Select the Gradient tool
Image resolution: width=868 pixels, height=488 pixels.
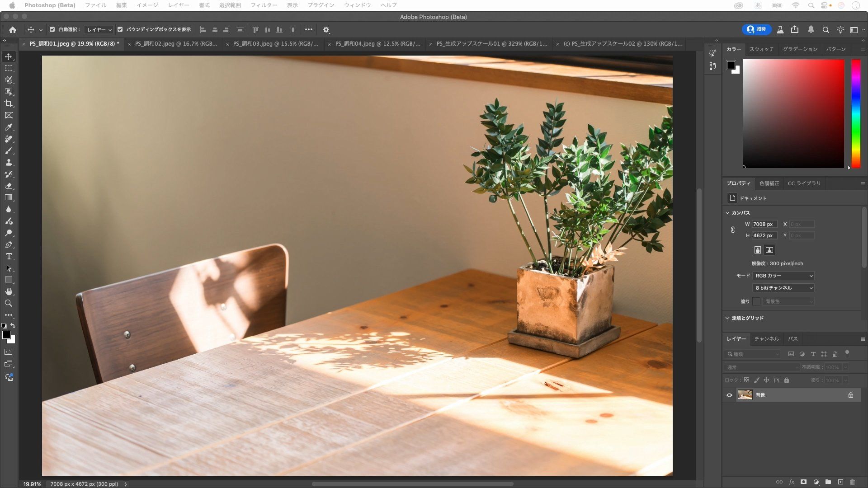pos(9,197)
